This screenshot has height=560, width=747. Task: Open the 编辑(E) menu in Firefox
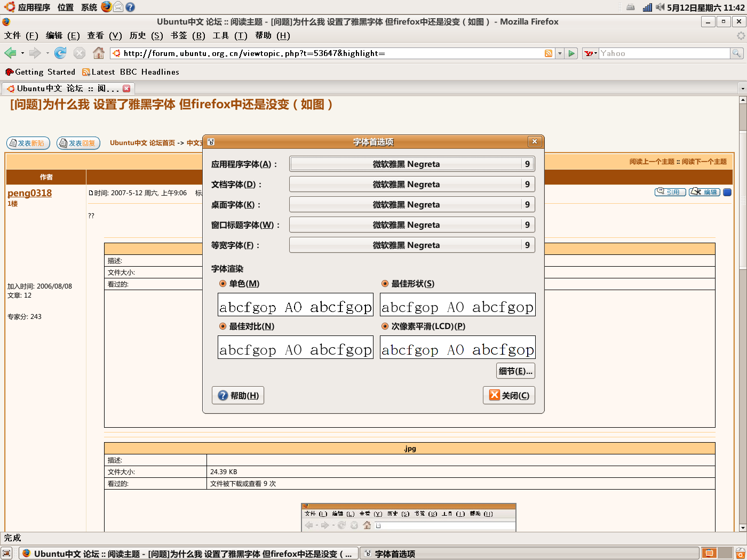coord(62,35)
